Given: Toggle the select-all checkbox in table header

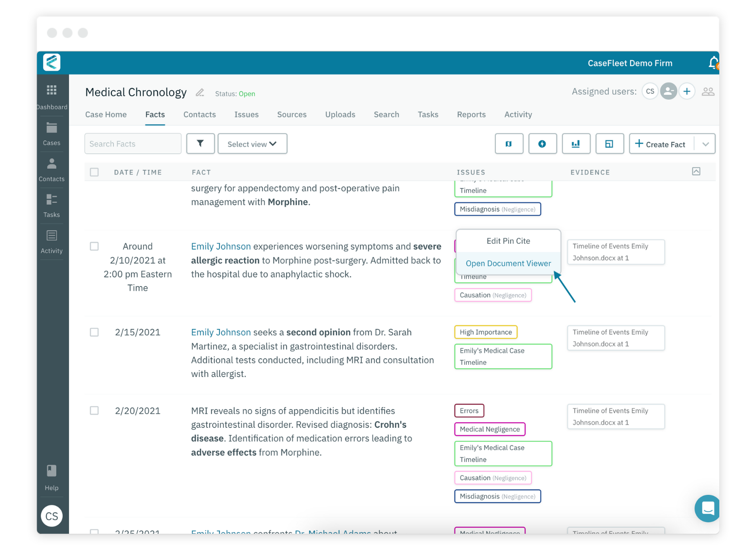Looking at the screenshot, I should 94,172.
